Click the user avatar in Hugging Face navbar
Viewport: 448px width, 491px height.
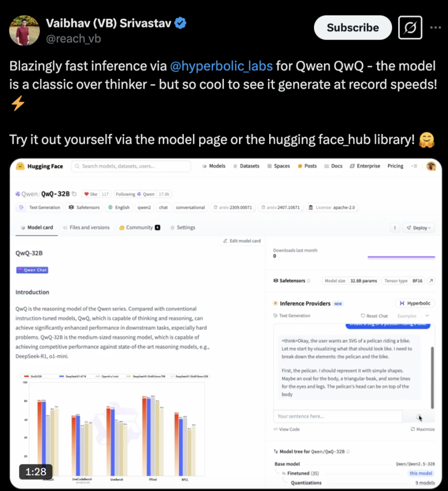[x=431, y=166]
